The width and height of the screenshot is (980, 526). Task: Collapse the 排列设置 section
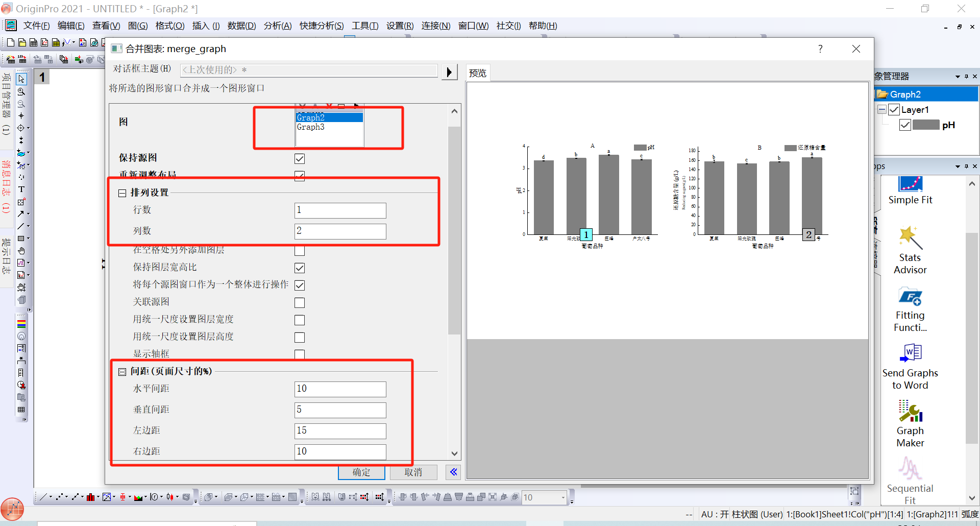pyautogui.click(x=122, y=193)
